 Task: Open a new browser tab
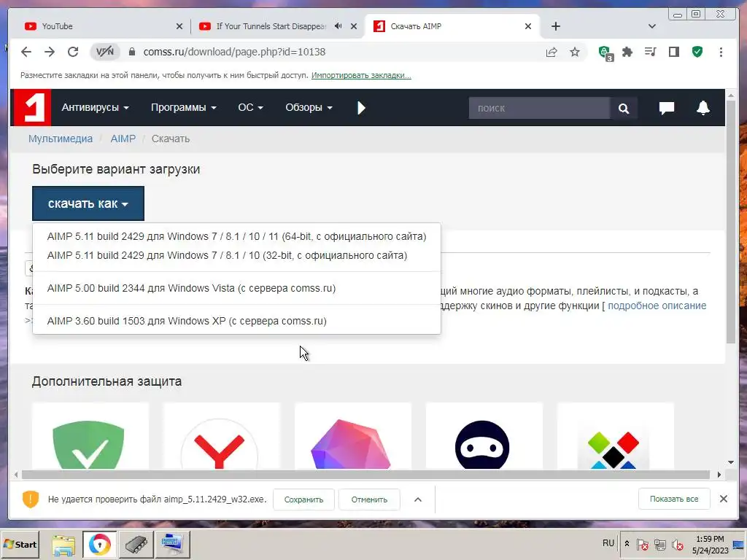[x=555, y=26]
